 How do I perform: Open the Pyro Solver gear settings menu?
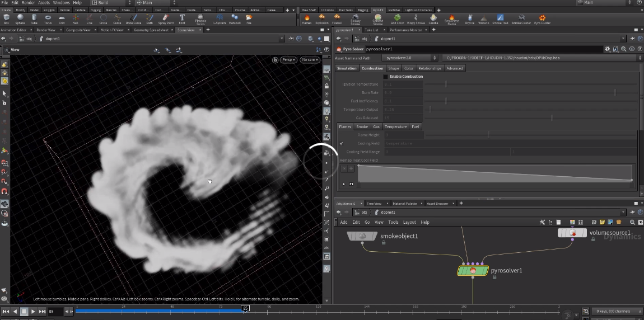607,49
